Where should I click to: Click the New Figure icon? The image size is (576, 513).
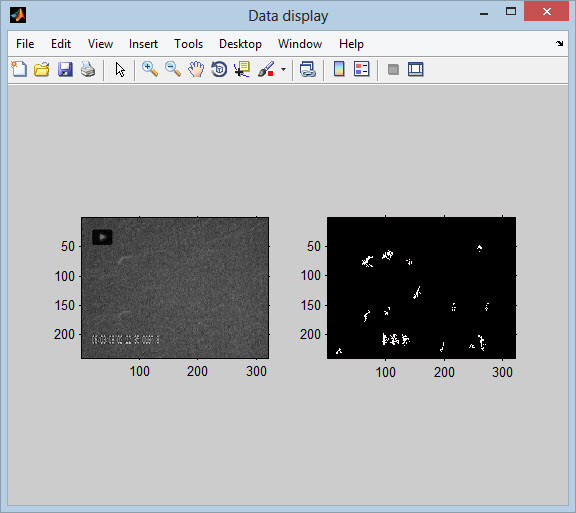tap(19, 69)
